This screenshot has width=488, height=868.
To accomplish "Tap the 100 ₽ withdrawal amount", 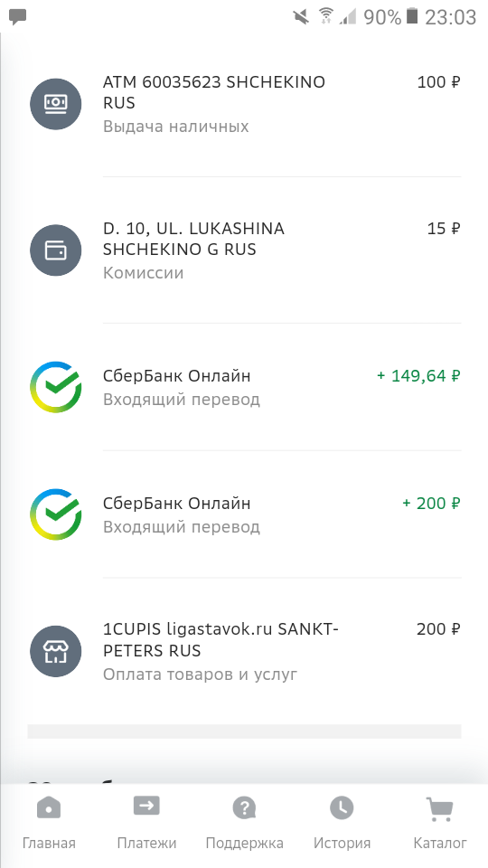I will click(x=438, y=82).
